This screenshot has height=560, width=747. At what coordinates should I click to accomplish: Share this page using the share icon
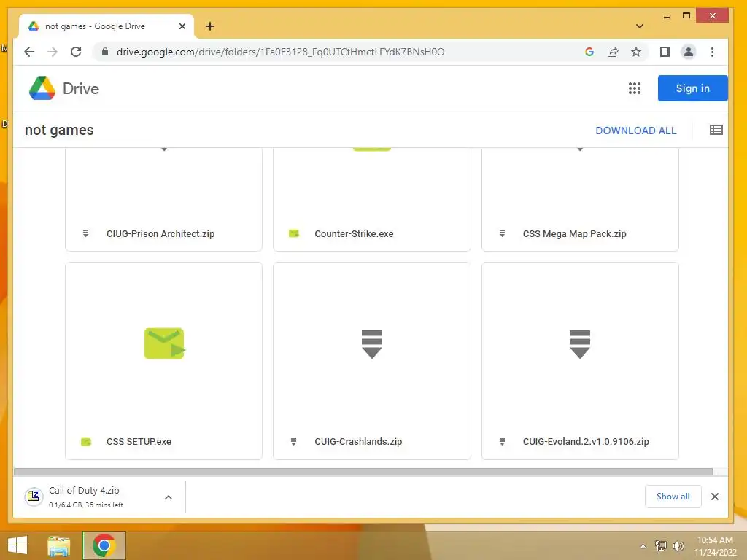[613, 52]
